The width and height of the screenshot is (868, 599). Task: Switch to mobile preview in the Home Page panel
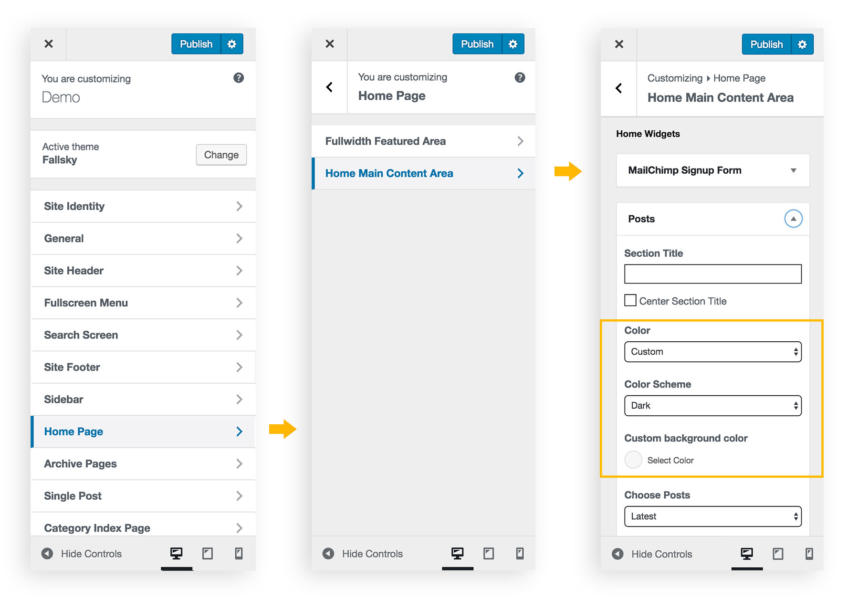click(520, 553)
